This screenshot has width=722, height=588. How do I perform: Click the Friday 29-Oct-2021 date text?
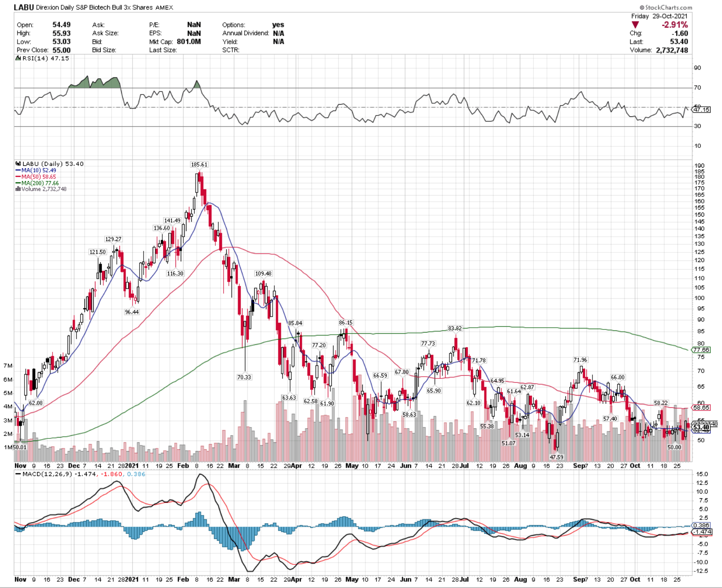[x=659, y=16]
